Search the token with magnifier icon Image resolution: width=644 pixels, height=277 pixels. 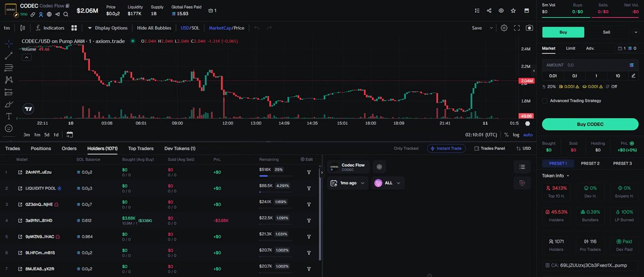[x=66, y=14]
